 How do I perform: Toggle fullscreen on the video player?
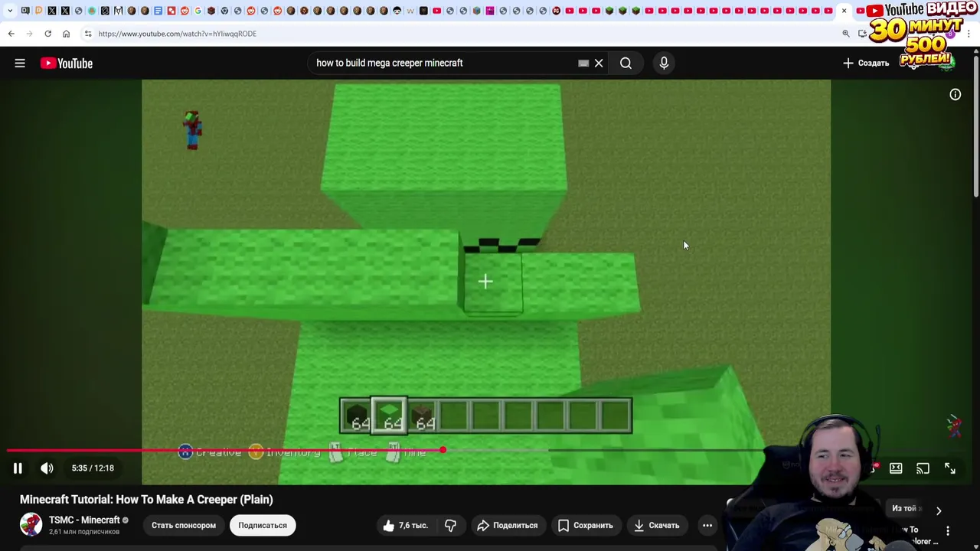(950, 468)
